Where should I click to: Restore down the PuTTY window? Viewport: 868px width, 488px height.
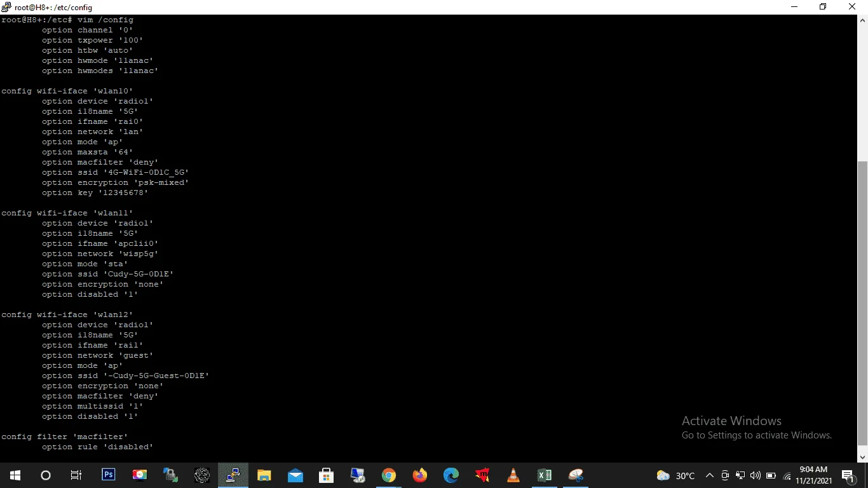tap(824, 7)
